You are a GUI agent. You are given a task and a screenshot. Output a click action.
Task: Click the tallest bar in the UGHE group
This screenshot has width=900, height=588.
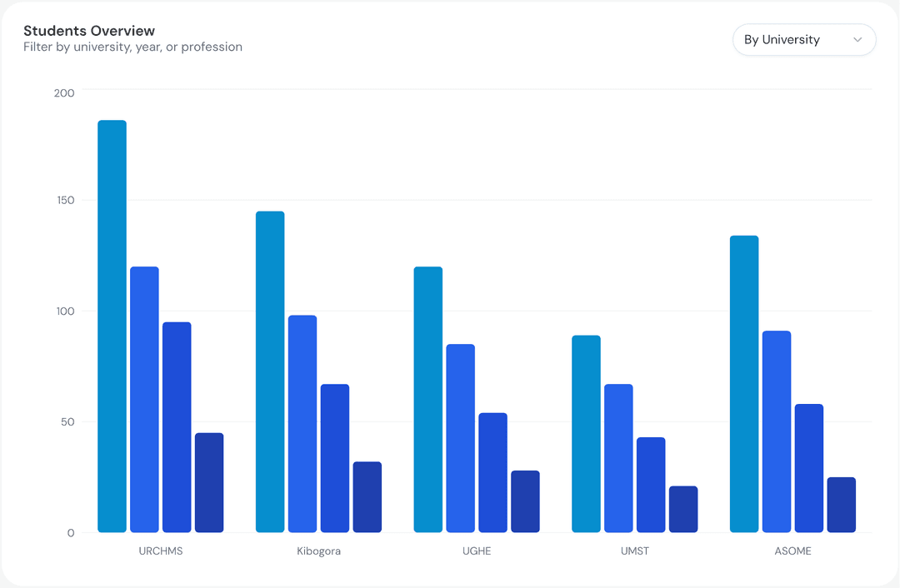click(x=428, y=399)
